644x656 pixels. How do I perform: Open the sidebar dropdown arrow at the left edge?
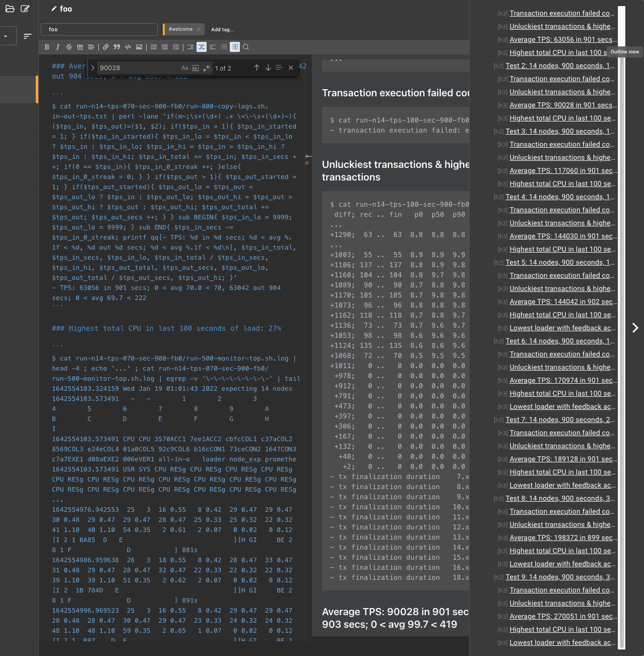(x=6, y=36)
